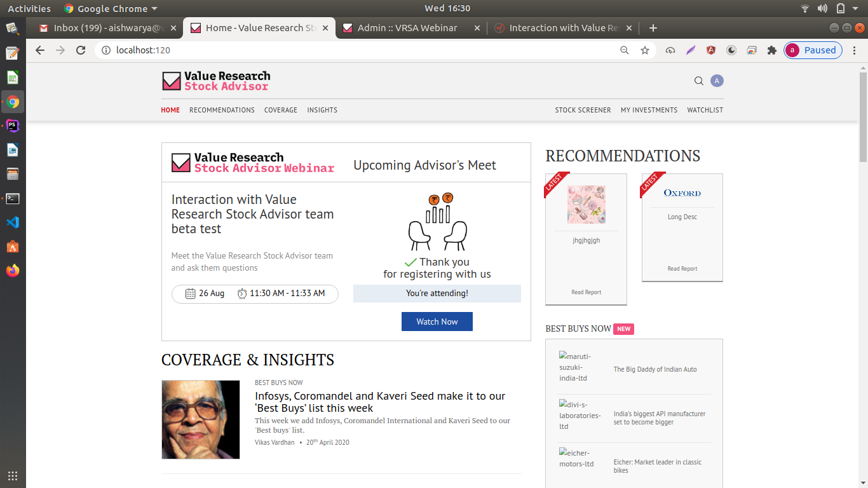
Task: Click the Chrome zoom magnifier icon in address bar
Action: click(625, 50)
